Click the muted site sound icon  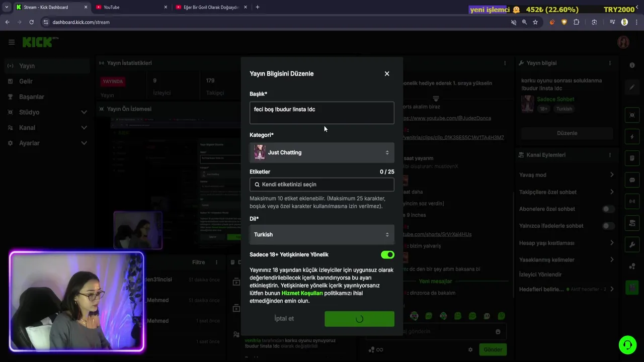514,22
